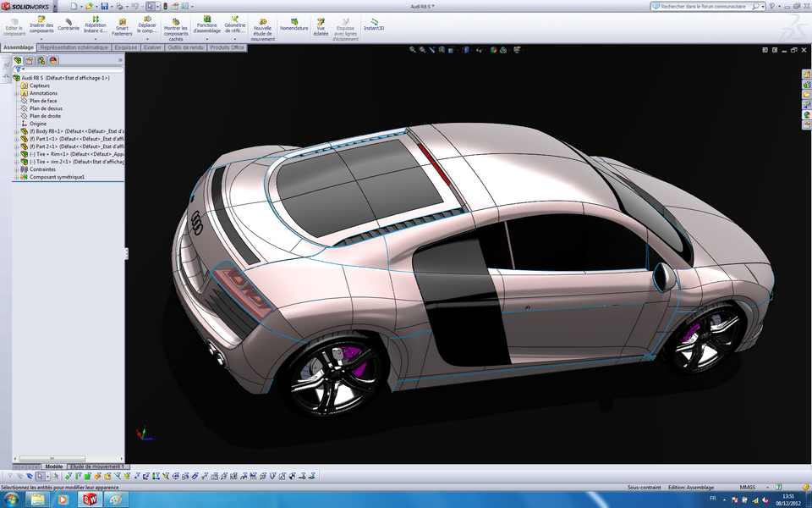Activate Instant3D mode

[373, 25]
